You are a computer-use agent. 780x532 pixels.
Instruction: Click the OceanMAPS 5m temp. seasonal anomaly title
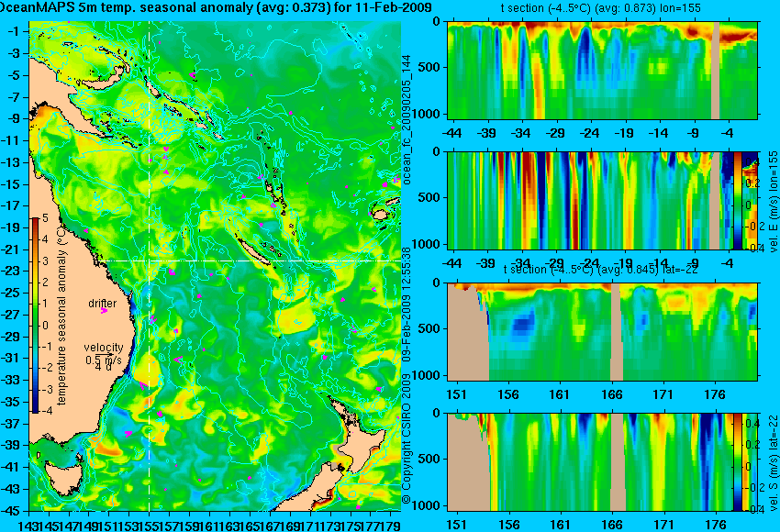point(216,7)
